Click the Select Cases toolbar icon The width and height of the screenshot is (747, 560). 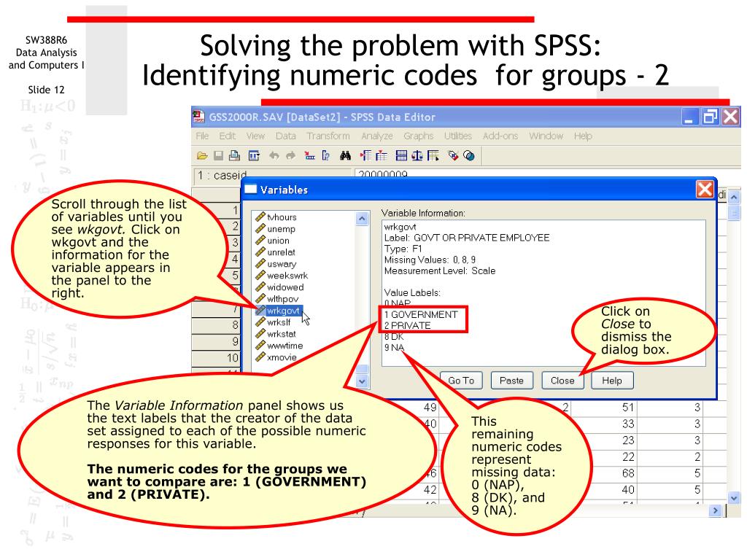433,156
